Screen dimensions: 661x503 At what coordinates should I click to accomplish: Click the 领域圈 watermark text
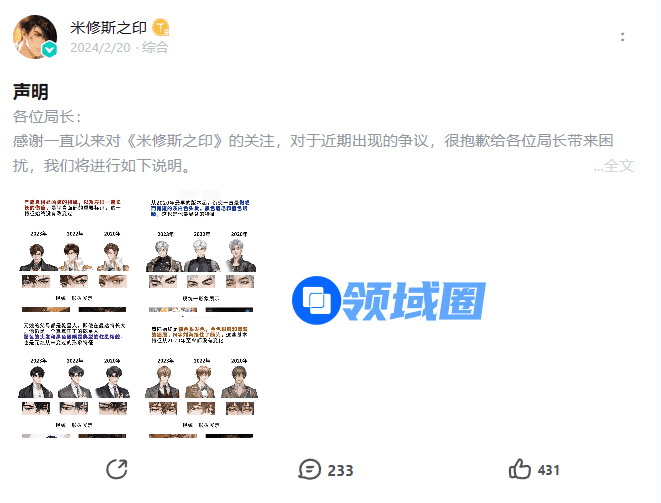point(414,300)
